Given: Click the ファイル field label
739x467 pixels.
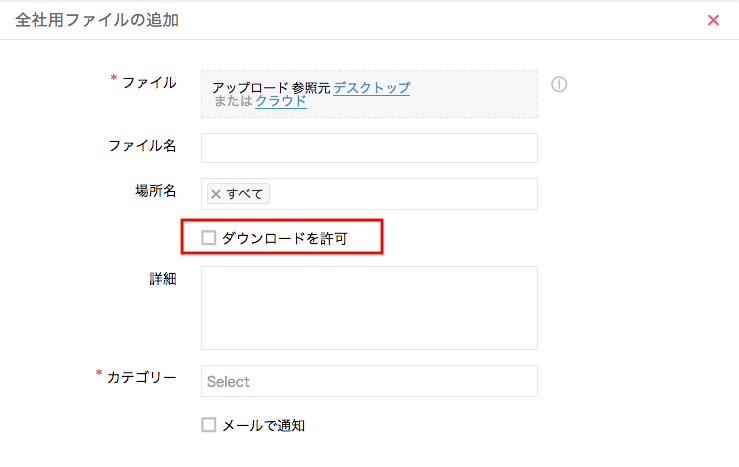Looking at the screenshot, I should [x=149, y=82].
